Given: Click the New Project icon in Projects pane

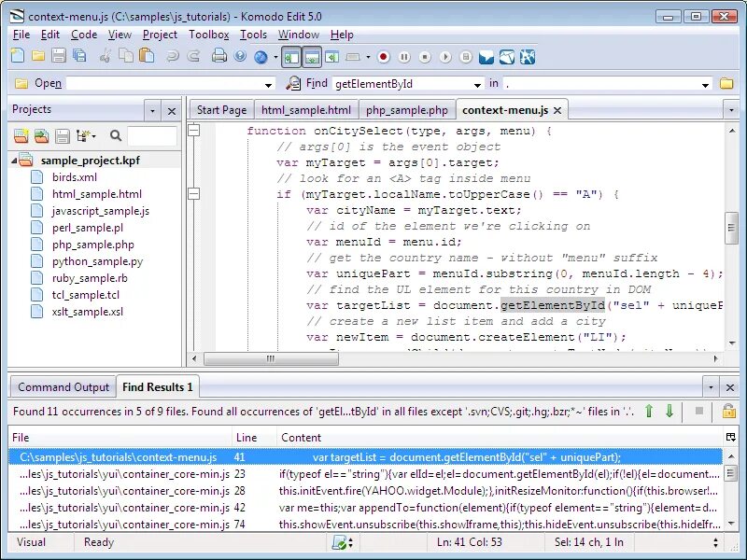Looking at the screenshot, I should point(21,136).
